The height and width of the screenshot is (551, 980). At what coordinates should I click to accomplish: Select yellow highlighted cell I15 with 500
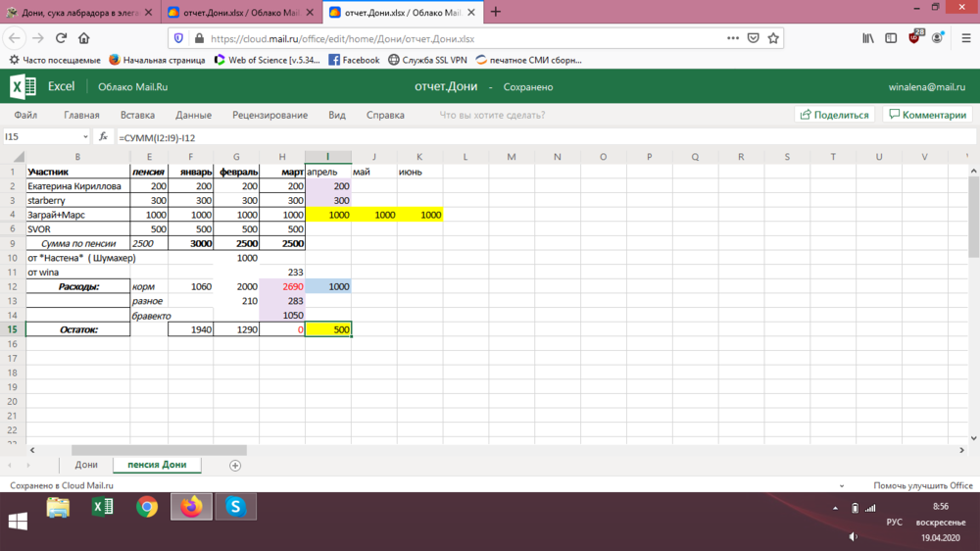tap(327, 330)
